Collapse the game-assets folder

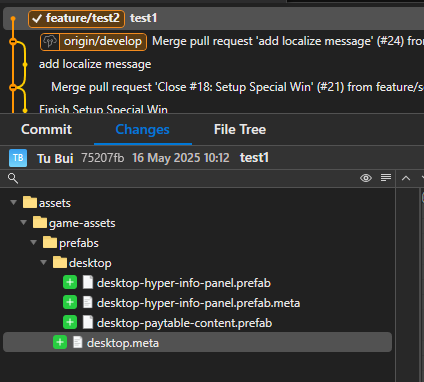(x=23, y=222)
